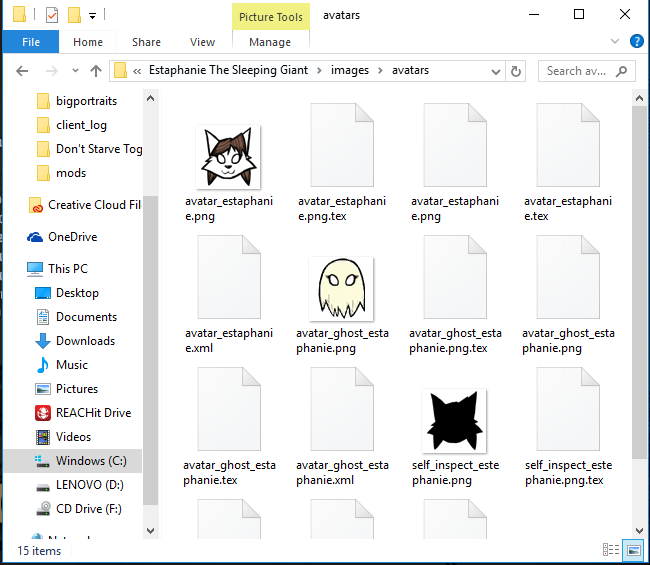This screenshot has width=650, height=565.
Task: Refresh the avatars folder view
Action: pyautogui.click(x=516, y=71)
